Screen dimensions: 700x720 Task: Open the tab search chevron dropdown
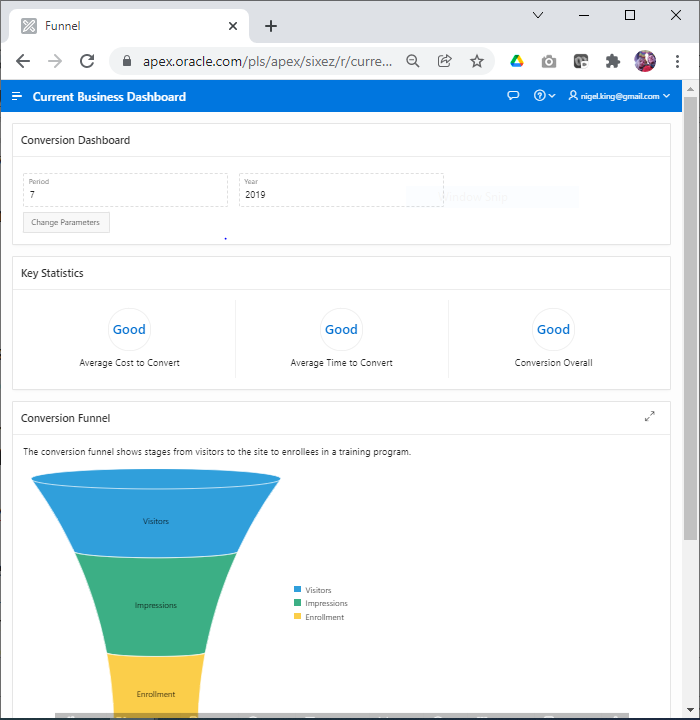click(538, 15)
